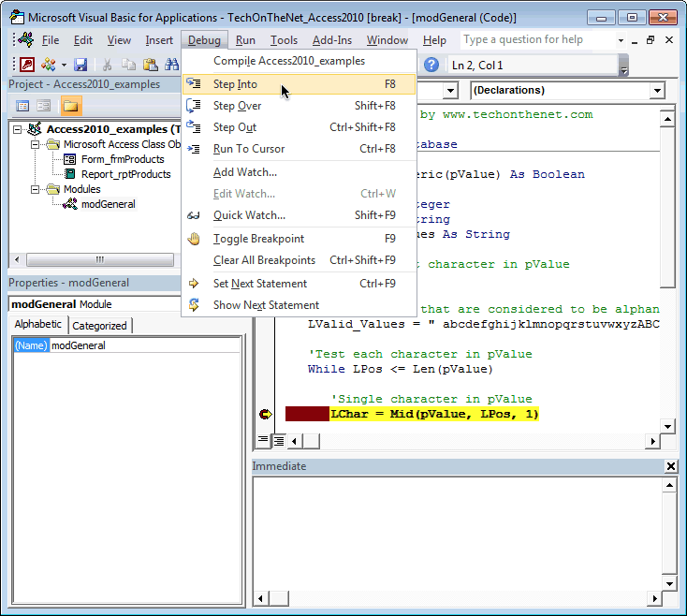The width and height of the screenshot is (687, 616).
Task: Click the breakpoint marker in code margin
Action: point(265,414)
